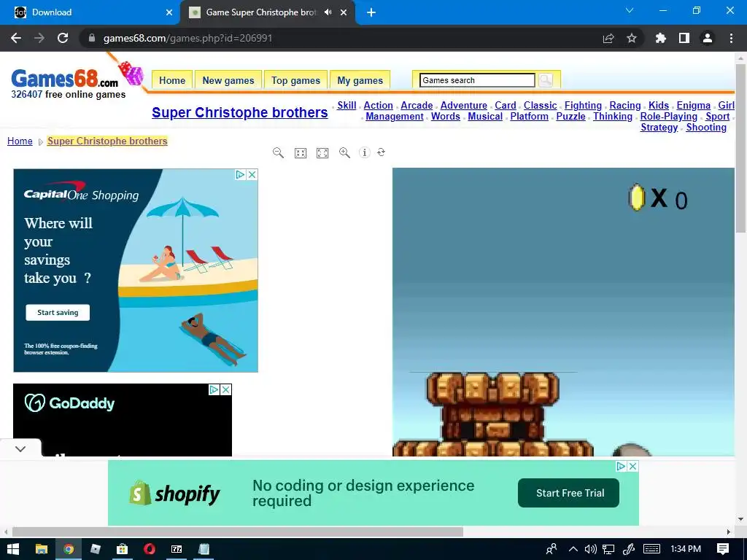Click the browser address bar URL
Screen dimensions: 747x560
[187, 38]
